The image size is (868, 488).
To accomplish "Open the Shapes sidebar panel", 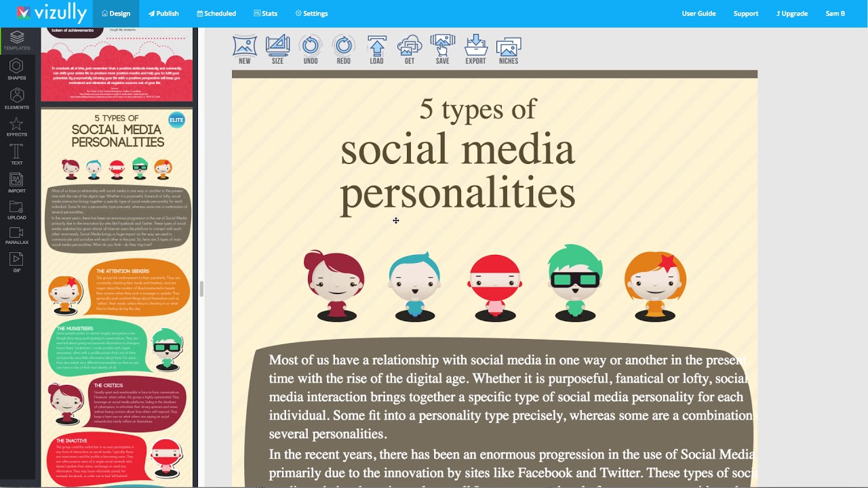I will pos(17,69).
